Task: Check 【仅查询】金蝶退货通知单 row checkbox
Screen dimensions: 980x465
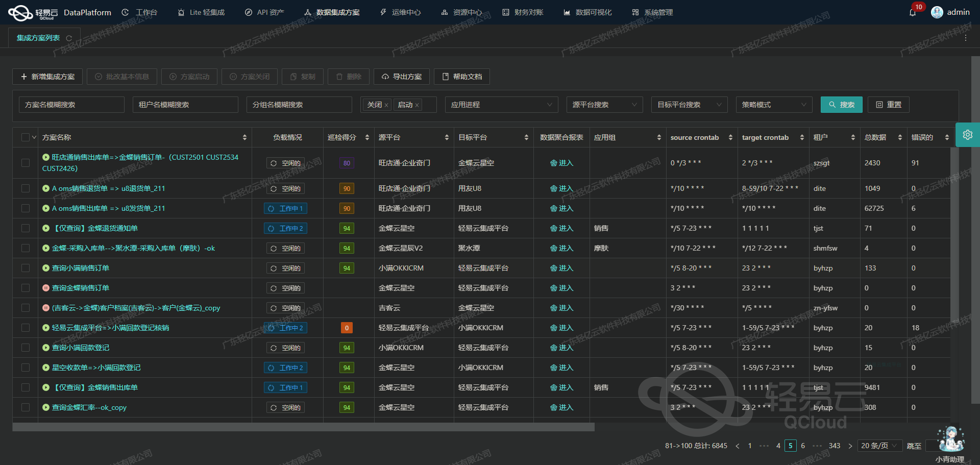Action: 26,228
